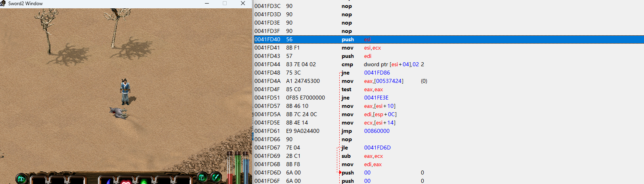Click bytes '75 3C'
Image resolution: width=644 pixels, height=184 pixels.
tap(293, 73)
